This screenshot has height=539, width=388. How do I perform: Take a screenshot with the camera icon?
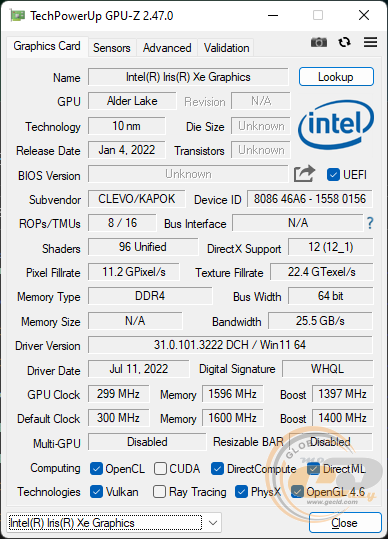click(x=319, y=42)
